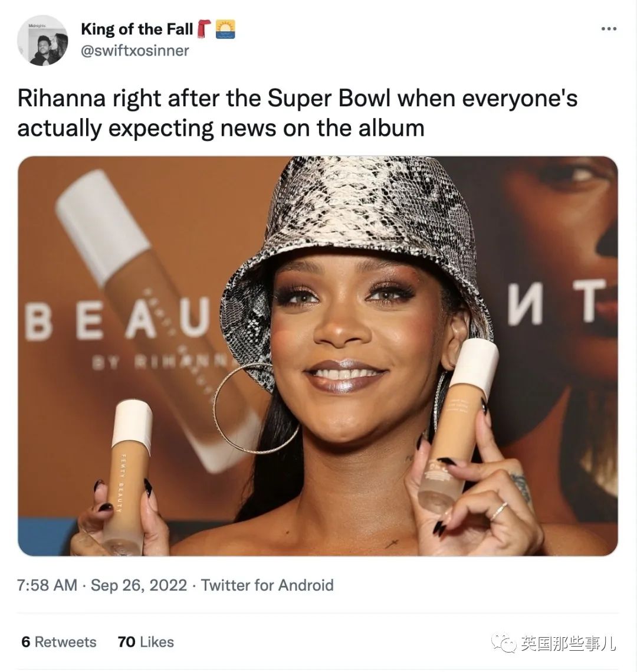The height and width of the screenshot is (672, 637).
Task: Open the three-dot more options menu
Action: 609,29
